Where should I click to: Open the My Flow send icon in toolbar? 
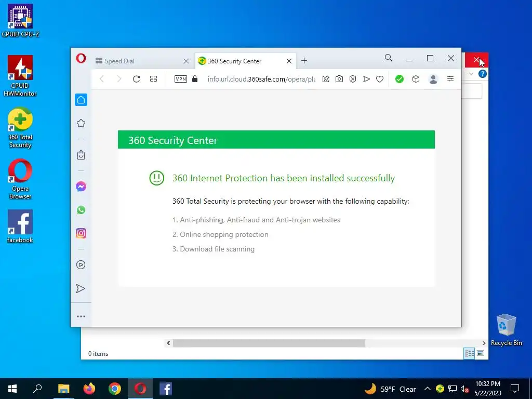(366, 79)
